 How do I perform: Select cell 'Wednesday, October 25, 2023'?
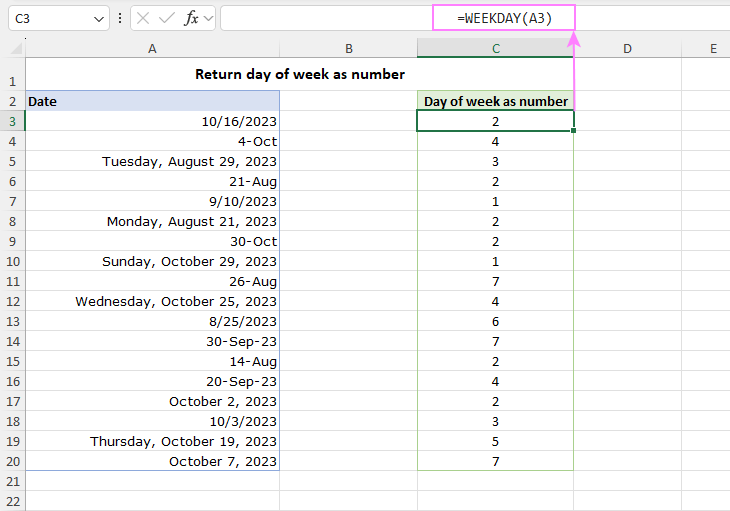(x=153, y=302)
